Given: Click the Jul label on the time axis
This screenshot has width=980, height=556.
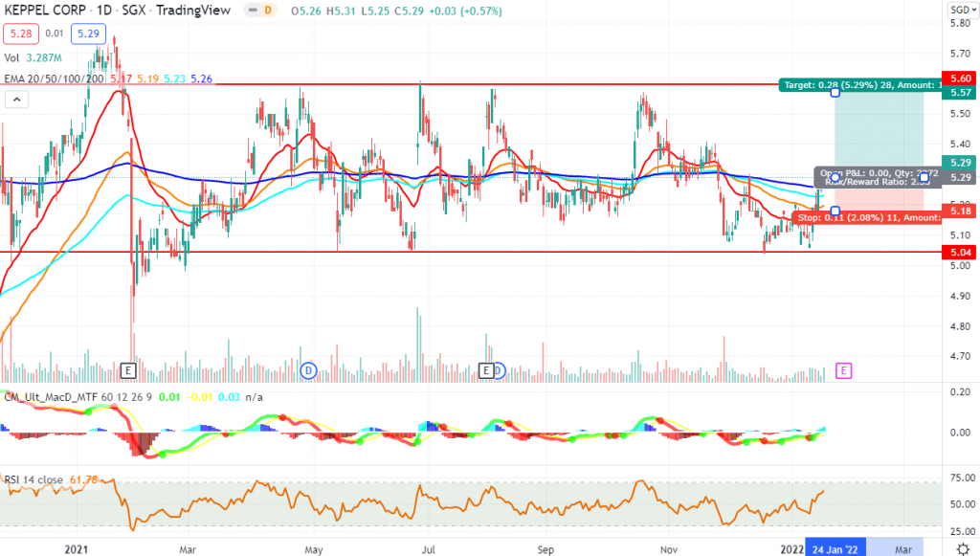Looking at the screenshot, I should point(428,549).
